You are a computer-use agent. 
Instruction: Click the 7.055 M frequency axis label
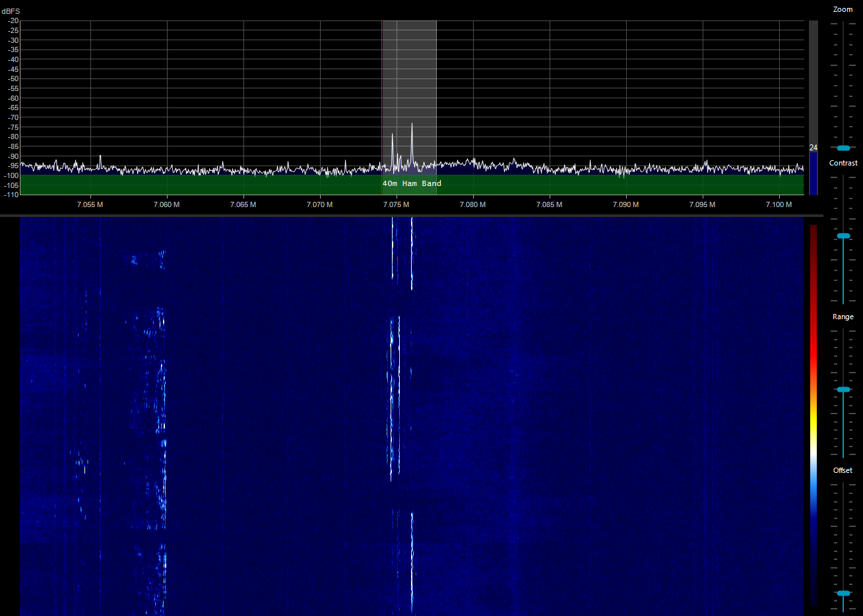90,204
